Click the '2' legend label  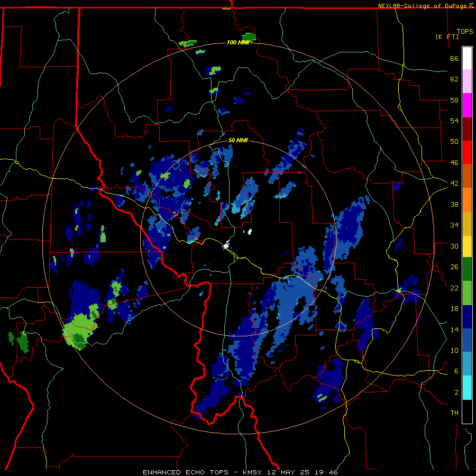(x=456, y=392)
